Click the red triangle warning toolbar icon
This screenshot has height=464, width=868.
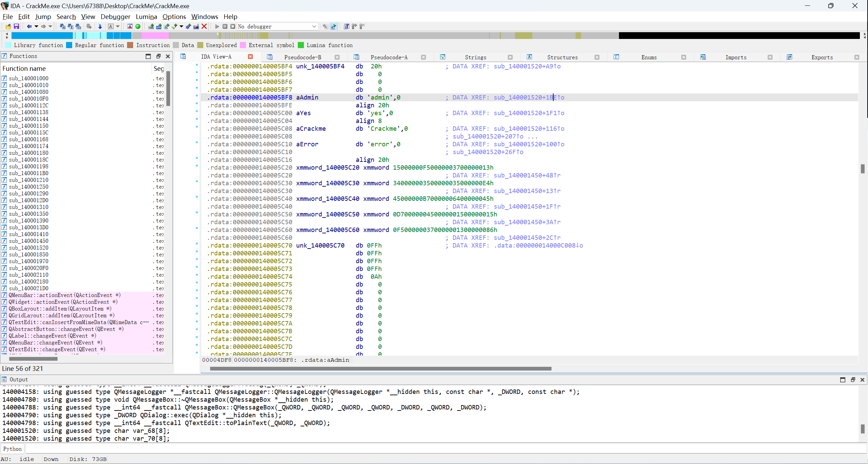point(130,26)
